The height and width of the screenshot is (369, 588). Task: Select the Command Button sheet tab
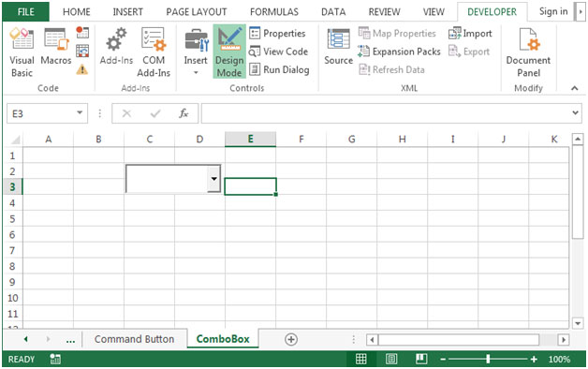click(134, 339)
